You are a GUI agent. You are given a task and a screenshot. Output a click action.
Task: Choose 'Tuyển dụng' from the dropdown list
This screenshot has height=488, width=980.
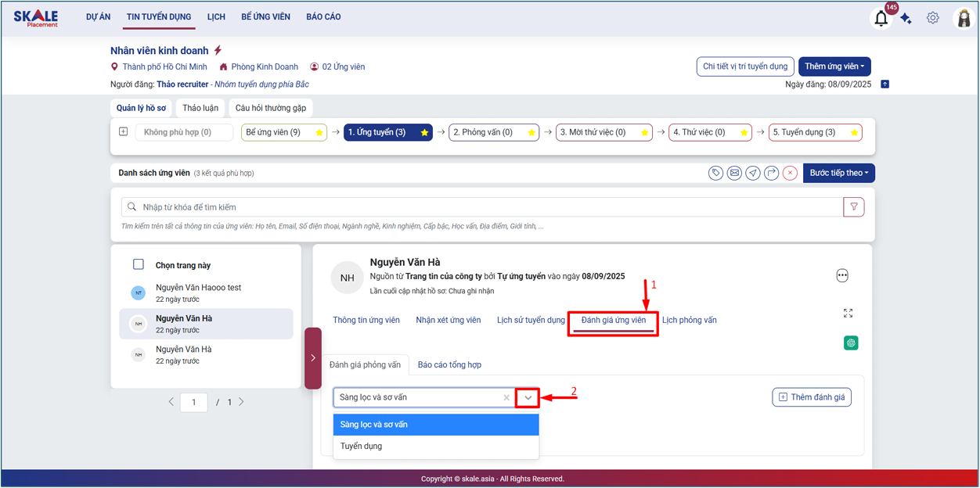[x=361, y=447]
